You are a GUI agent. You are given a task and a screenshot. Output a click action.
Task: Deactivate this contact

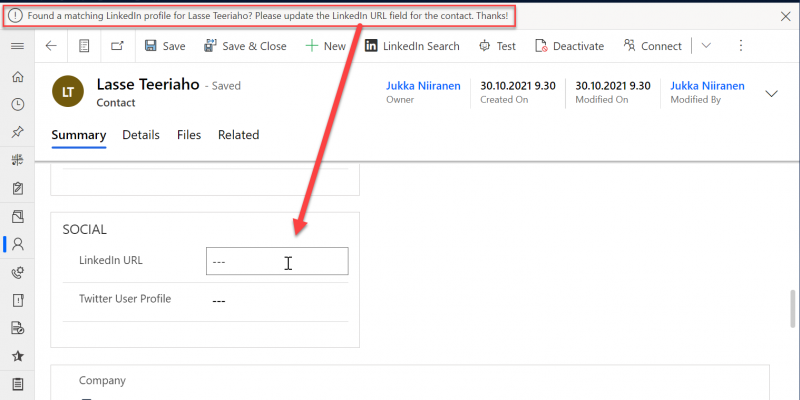[569, 46]
